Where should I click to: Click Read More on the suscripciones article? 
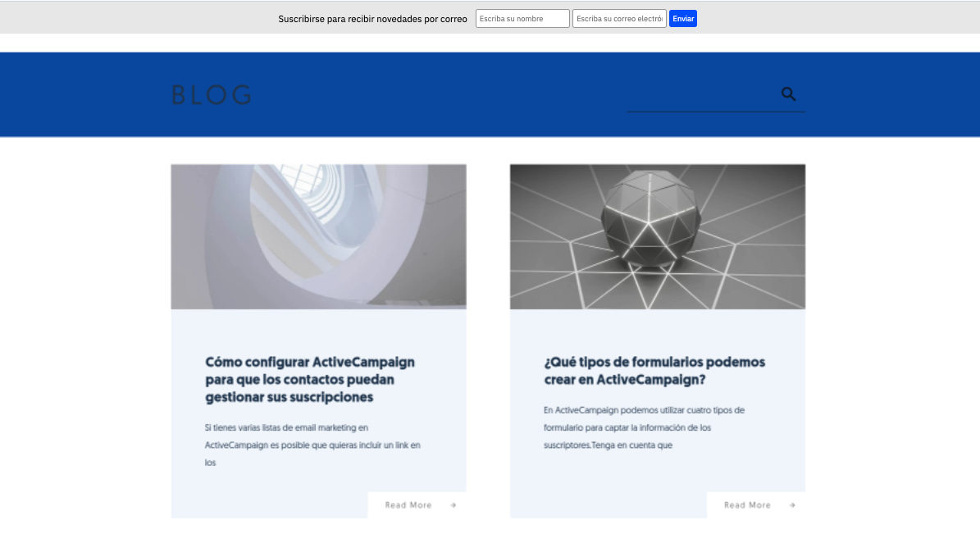(408, 505)
